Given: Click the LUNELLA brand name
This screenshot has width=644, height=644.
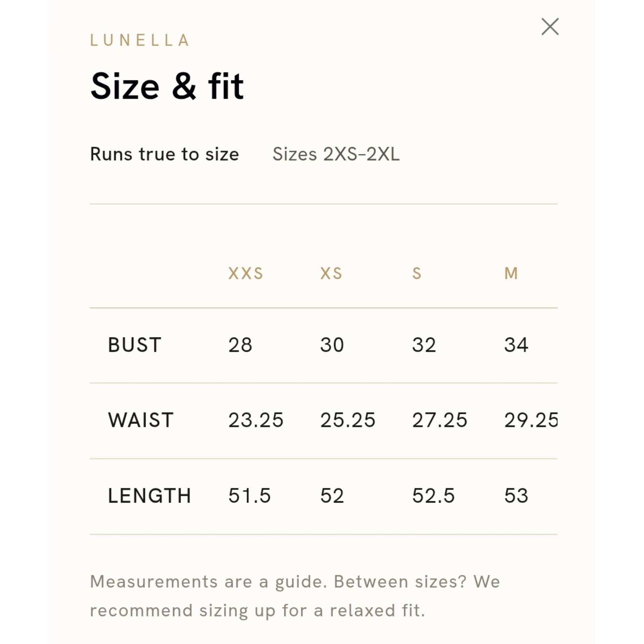Looking at the screenshot, I should click(x=140, y=40).
